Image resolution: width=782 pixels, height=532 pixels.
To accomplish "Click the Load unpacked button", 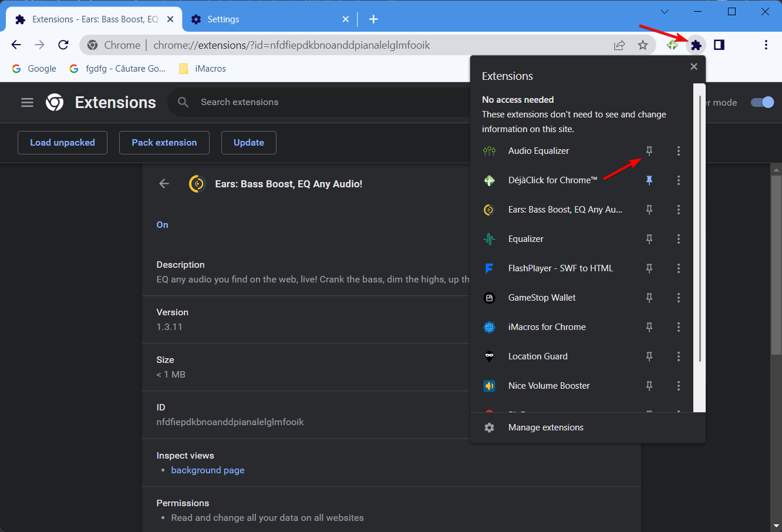I will 62,143.
